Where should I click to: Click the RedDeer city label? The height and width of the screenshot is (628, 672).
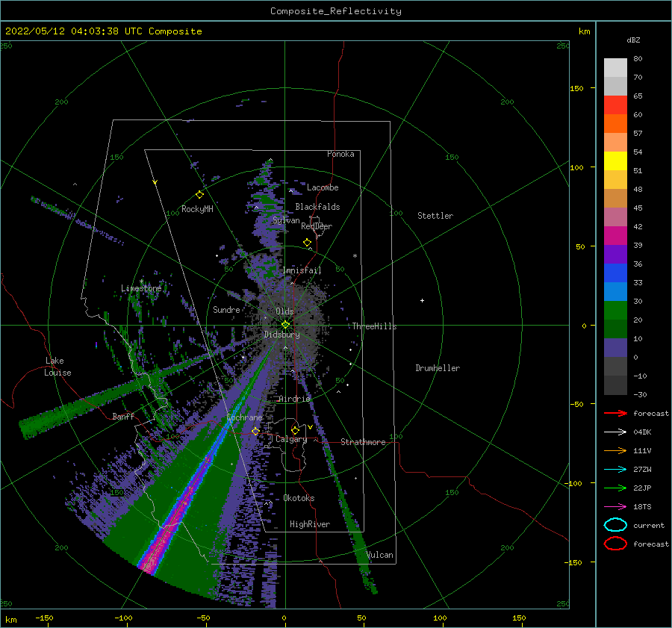click(317, 226)
